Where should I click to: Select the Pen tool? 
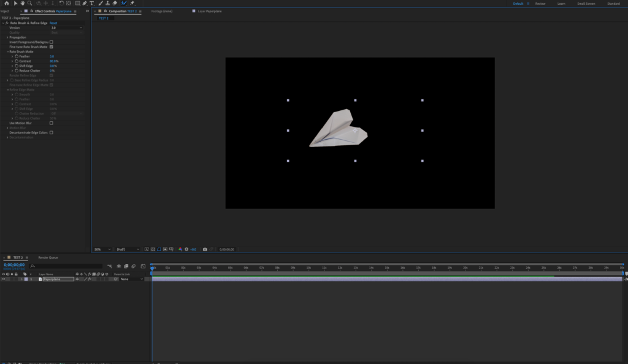(x=84, y=3)
